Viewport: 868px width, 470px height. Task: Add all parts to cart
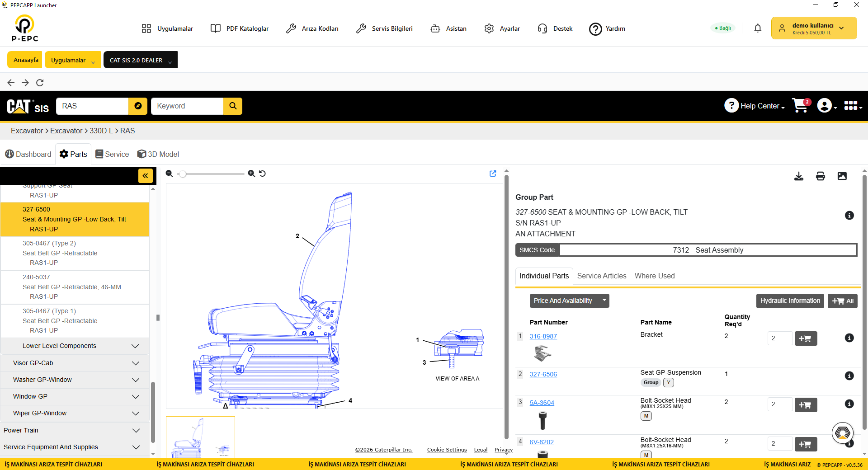[843, 301]
